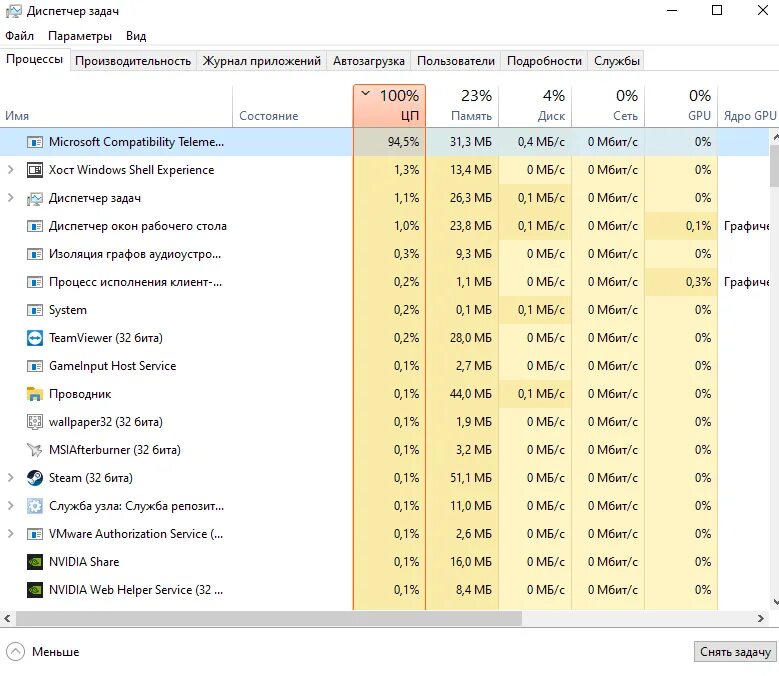Click the Task Manager title bar icon

click(13, 11)
